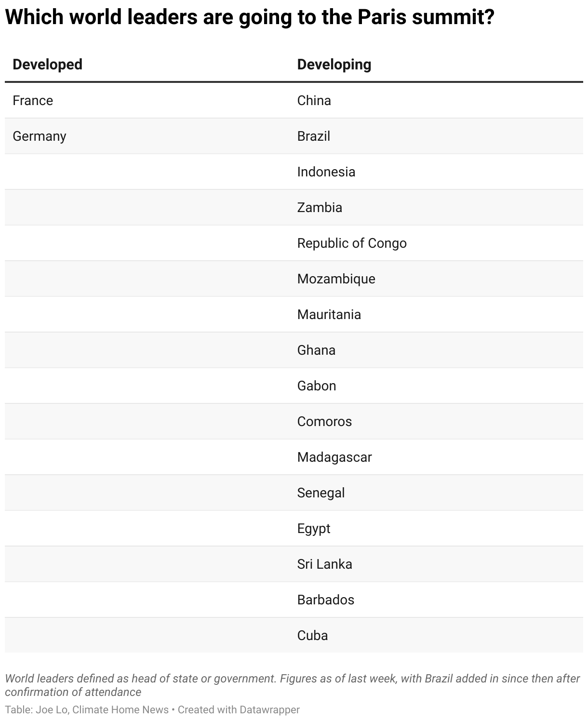This screenshot has height=721, width=588.
Task: Select Republic of Congo row
Action: [352, 243]
